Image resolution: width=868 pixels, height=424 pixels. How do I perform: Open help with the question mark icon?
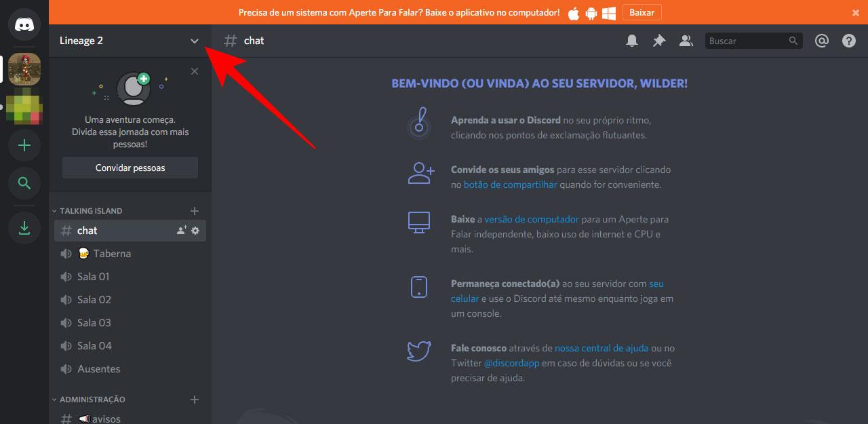pyautogui.click(x=848, y=40)
